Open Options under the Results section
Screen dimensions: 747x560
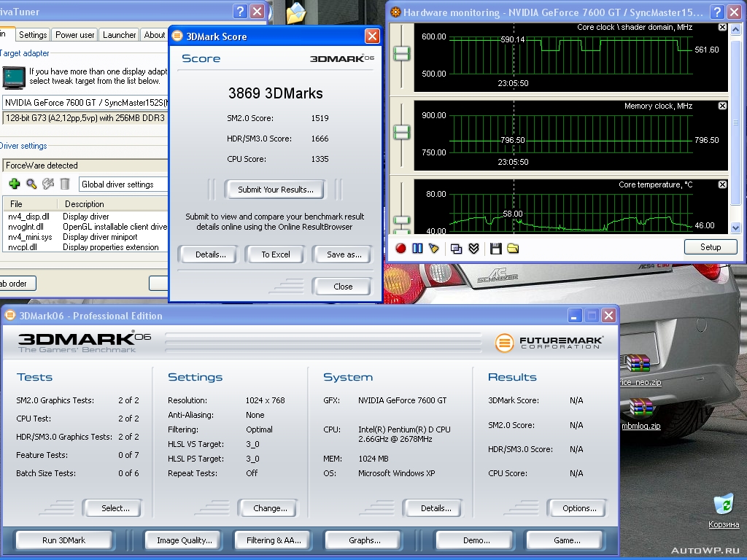tap(578, 508)
